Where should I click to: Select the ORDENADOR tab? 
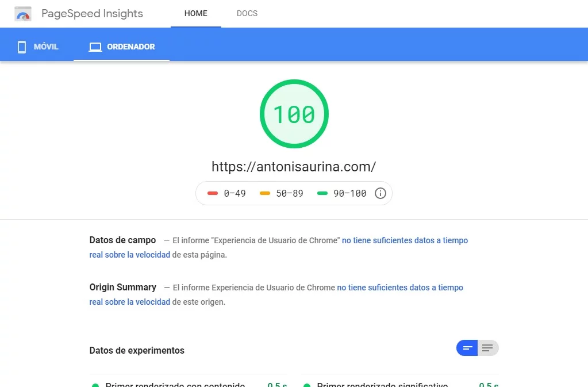coord(121,47)
